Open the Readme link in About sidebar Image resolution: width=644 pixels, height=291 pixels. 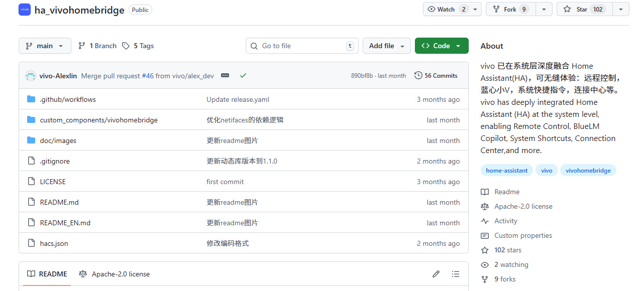click(x=507, y=192)
